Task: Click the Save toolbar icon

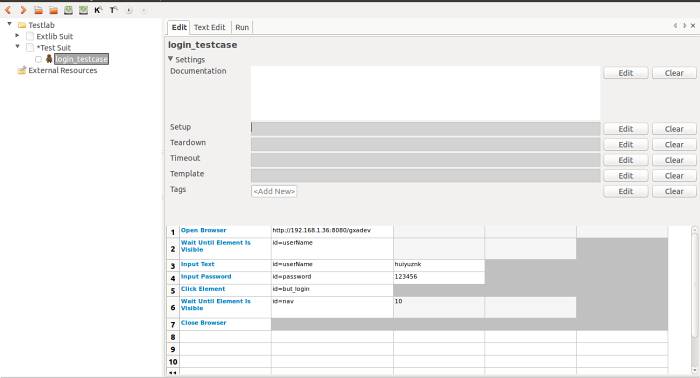Action: tap(68, 10)
